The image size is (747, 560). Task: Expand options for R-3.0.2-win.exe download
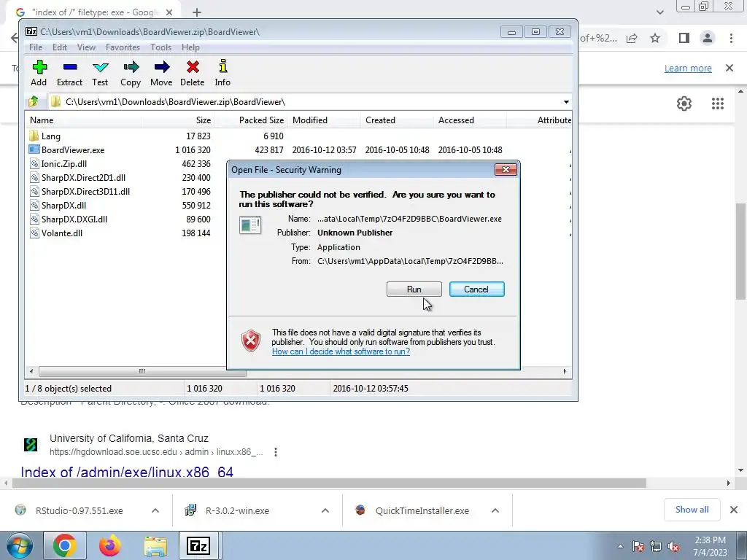[x=325, y=510]
